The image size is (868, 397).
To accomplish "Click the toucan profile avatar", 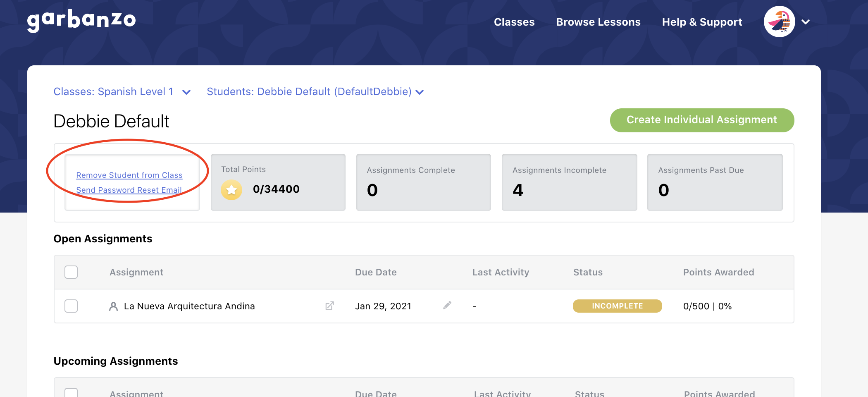I will tap(779, 22).
